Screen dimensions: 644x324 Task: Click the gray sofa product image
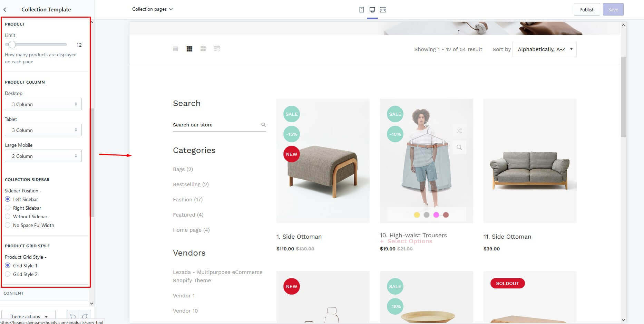[x=530, y=161]
